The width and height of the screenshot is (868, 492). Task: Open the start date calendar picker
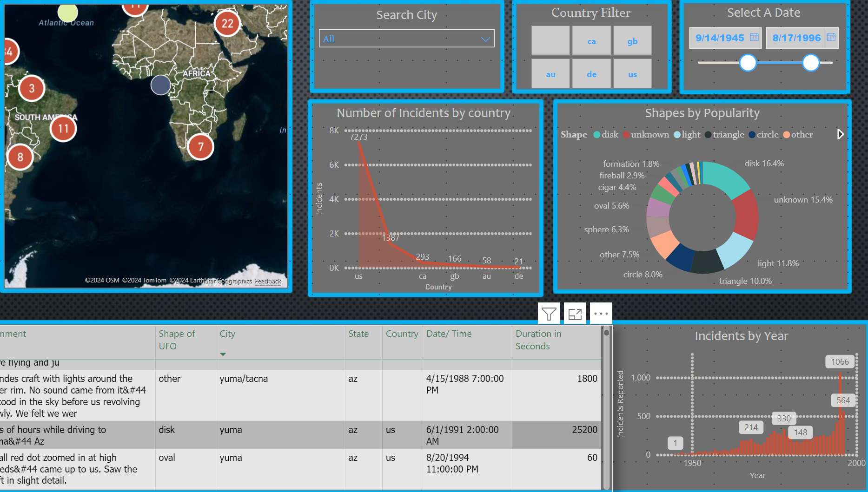pos(754,37)
